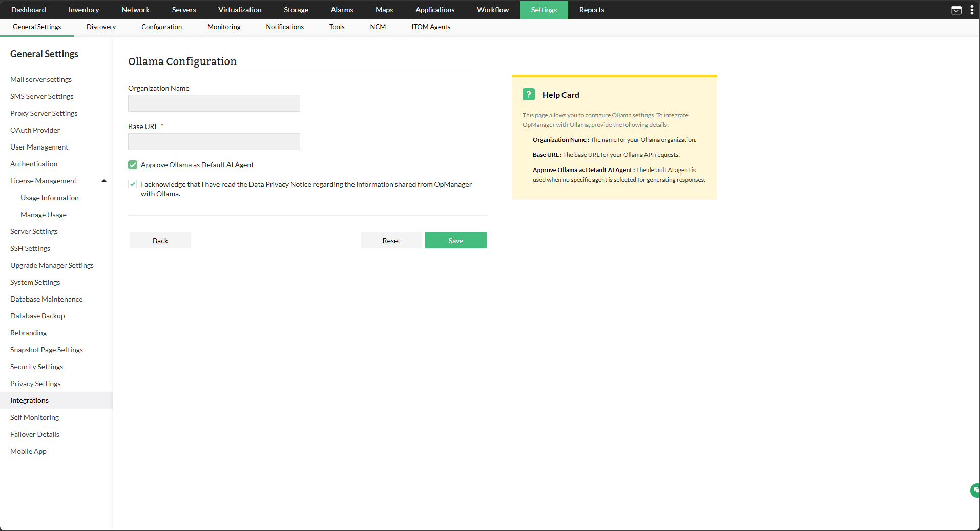Viewport: 980px width, 531px height.
Task: Open the Configuration tab
Action: tap(161, 27)
